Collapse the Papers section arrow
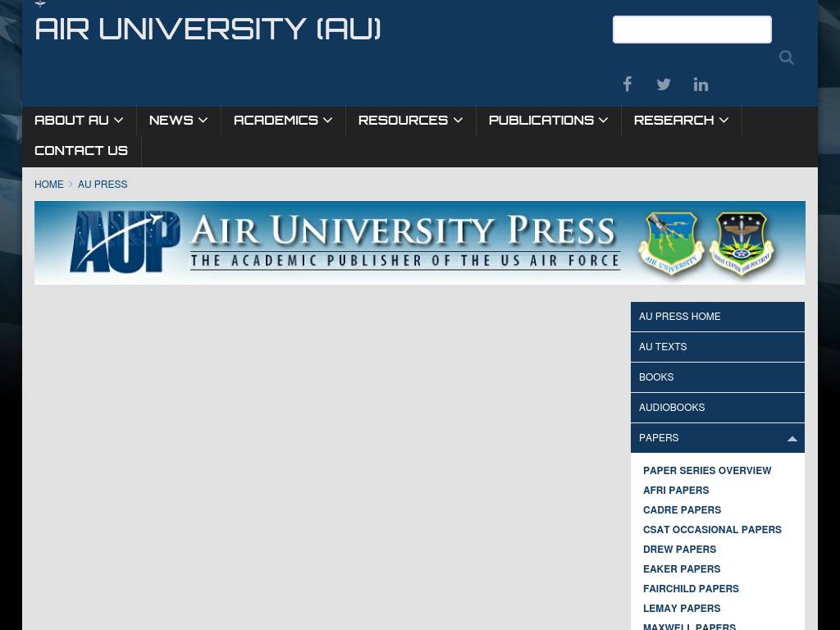This screenshot has width=840, height=630. coord(792,439)
